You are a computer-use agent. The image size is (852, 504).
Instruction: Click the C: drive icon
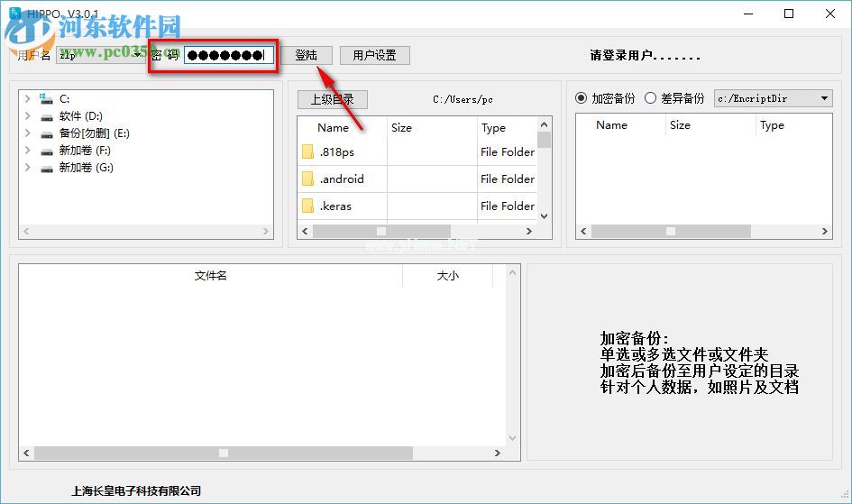tap(46, 99)
